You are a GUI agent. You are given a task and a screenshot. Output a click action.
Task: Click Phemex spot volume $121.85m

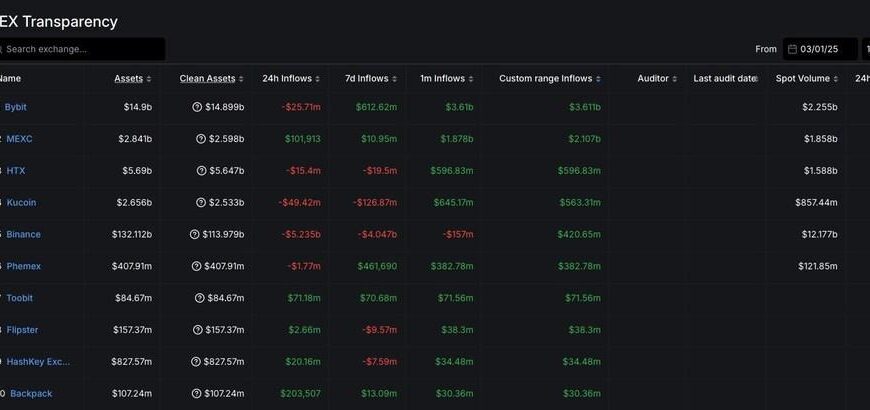[818, 266]
